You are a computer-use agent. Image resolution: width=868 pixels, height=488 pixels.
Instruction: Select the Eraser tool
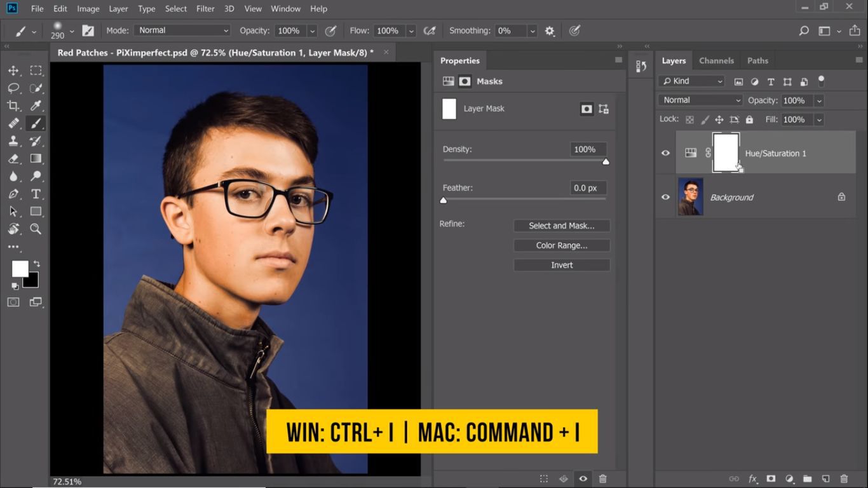click(13, 158)
